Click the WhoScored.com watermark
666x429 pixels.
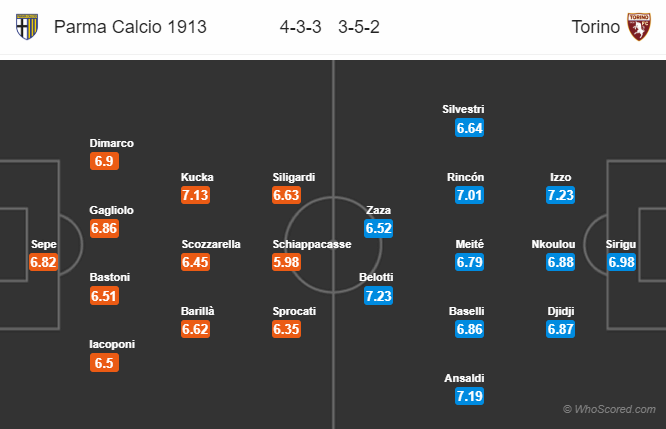pos(609,409)
